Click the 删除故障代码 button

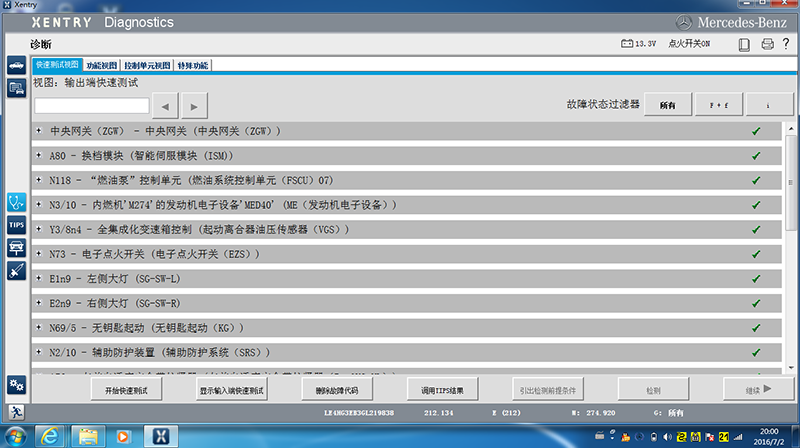(x=337, y=390)
